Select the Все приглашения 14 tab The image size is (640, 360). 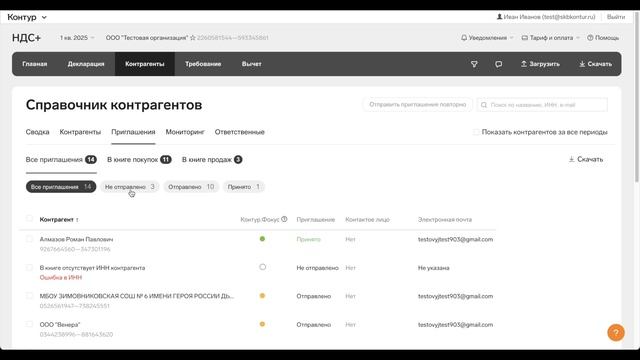point(61,160)
